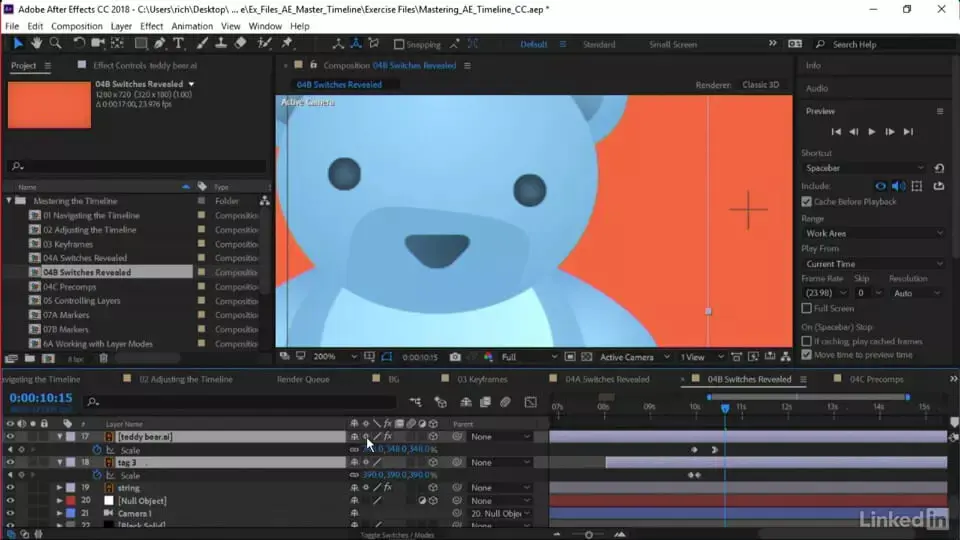Image resolution: width=960 pixels, height=540 pixels.
Task: Open the Effect menu
Action: (x=151, y=26)
